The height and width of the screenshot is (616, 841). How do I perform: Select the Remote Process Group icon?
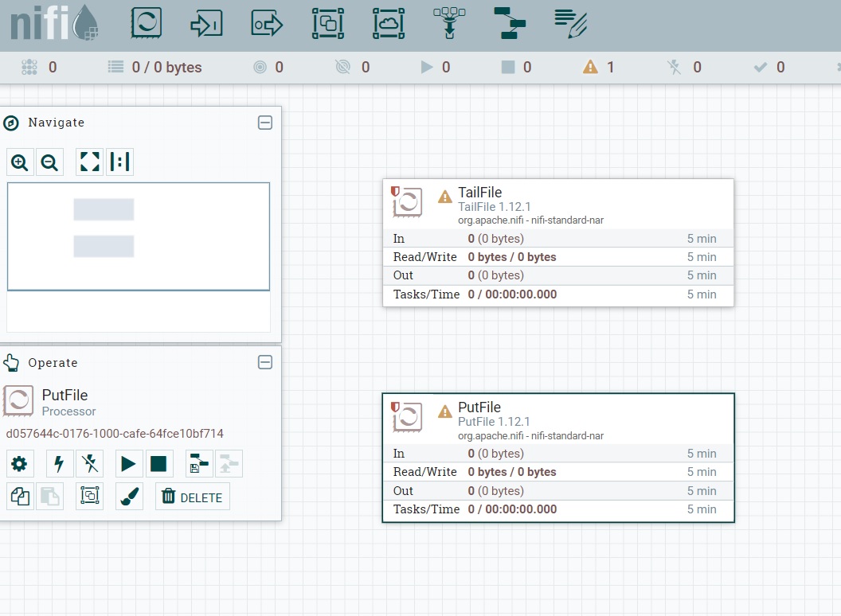(x=389, y=24)
